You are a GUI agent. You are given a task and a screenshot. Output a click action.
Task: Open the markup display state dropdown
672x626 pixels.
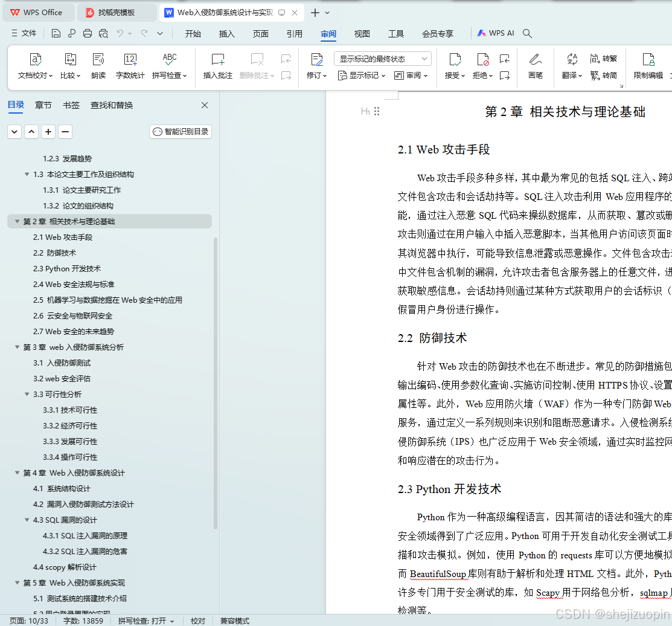383,59
